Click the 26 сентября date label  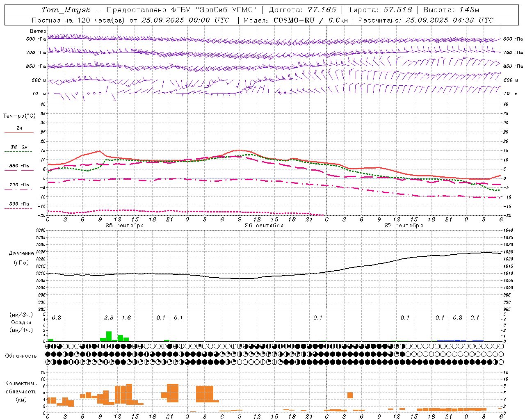(x=264, y=226)
